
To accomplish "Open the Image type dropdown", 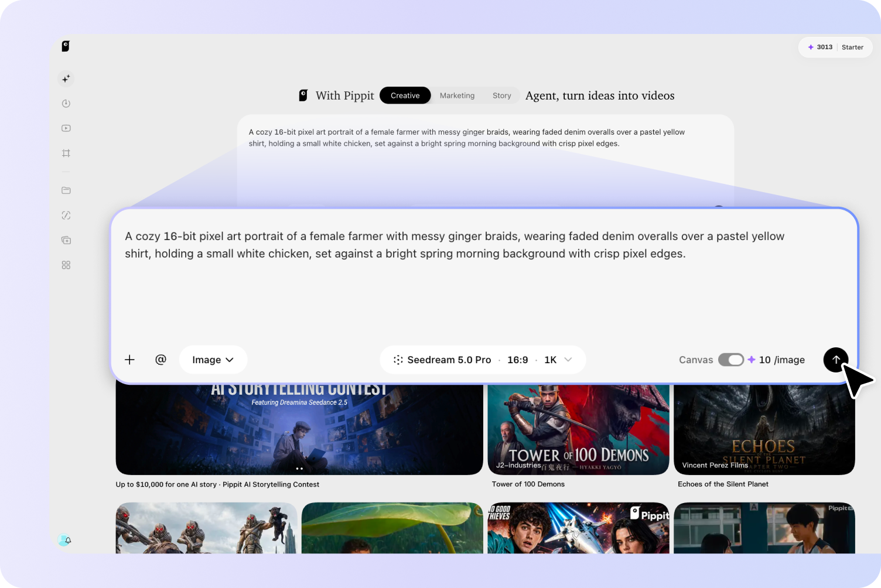I will click(x=213, y=360).
